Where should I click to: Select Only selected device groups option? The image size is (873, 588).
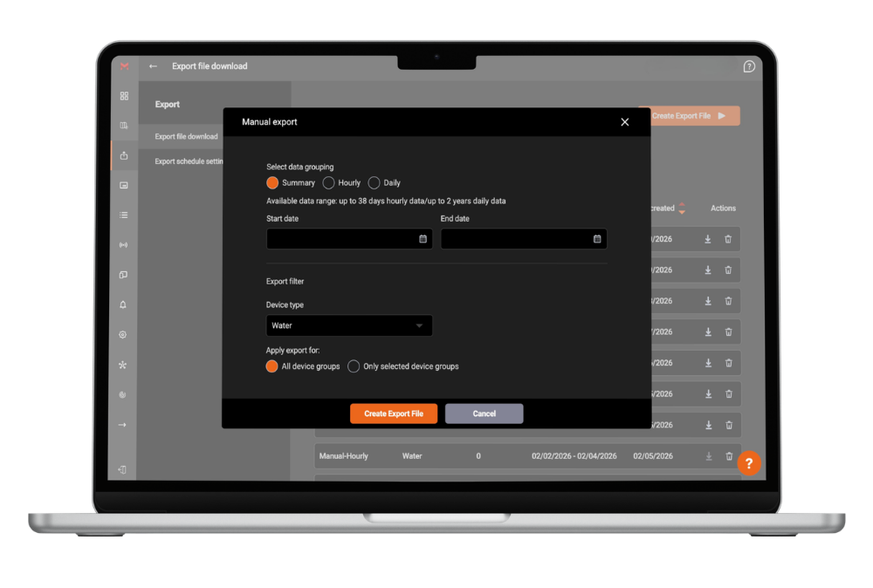354,366
